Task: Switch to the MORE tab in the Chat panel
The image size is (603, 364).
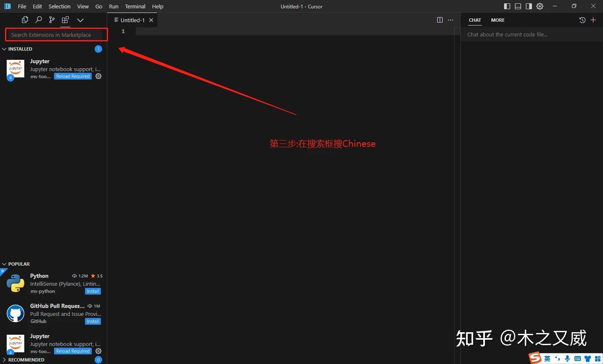Action: pos(497,20)
